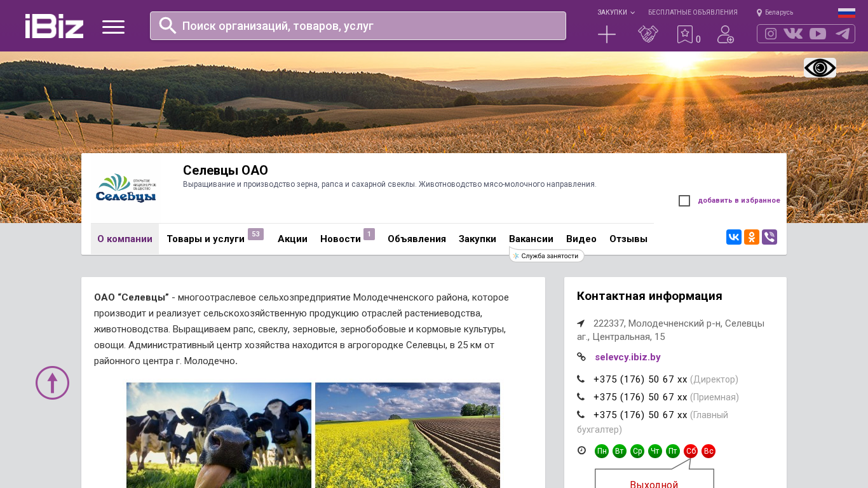Viewport: 868px width, 488px height.
Task: Open the cows photo thumbnail
Action: click(219, 435)
